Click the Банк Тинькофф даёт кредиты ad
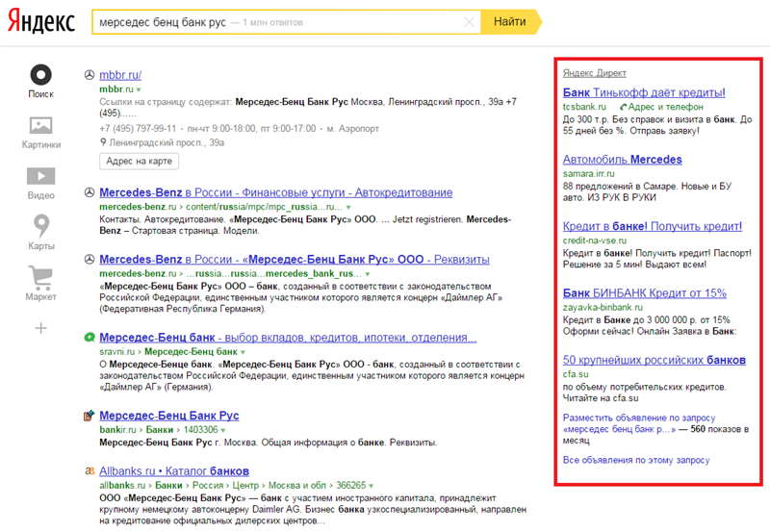Screen dimensions: 770x532 pos(643,92)
